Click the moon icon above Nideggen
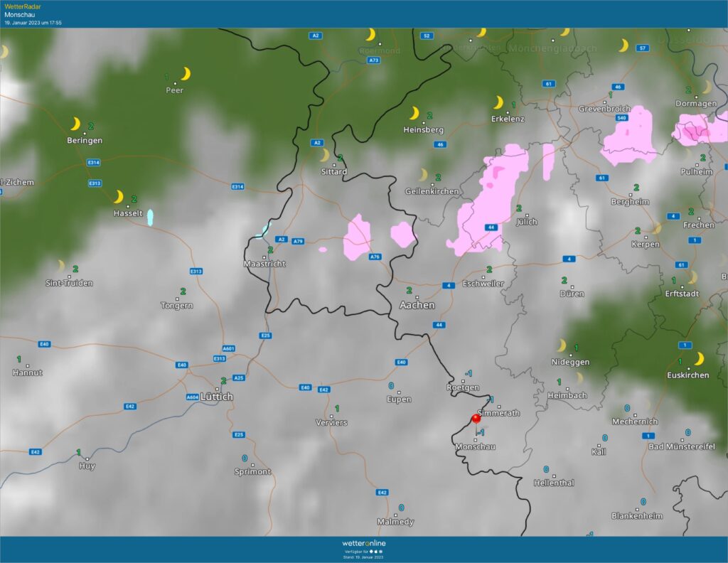This screenshot has width=728, height=563. click(x=562, y=345)
